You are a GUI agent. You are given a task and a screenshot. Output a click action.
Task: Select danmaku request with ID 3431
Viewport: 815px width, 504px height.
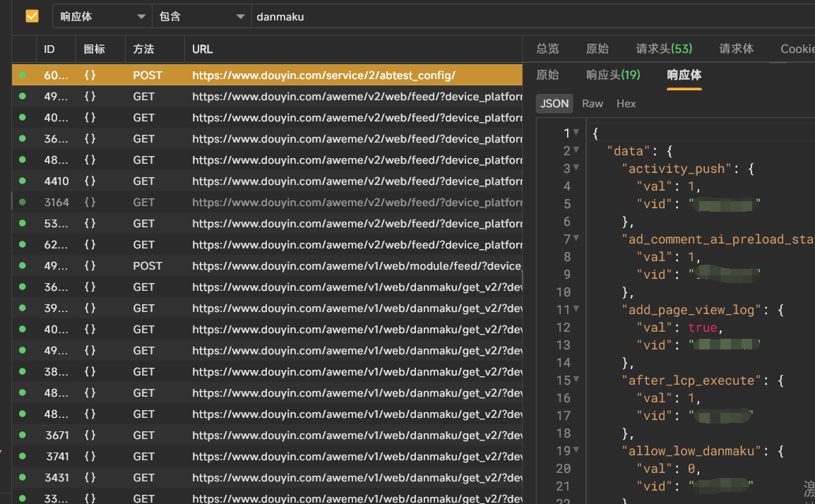pyautogui.click(x=267, y=477)
